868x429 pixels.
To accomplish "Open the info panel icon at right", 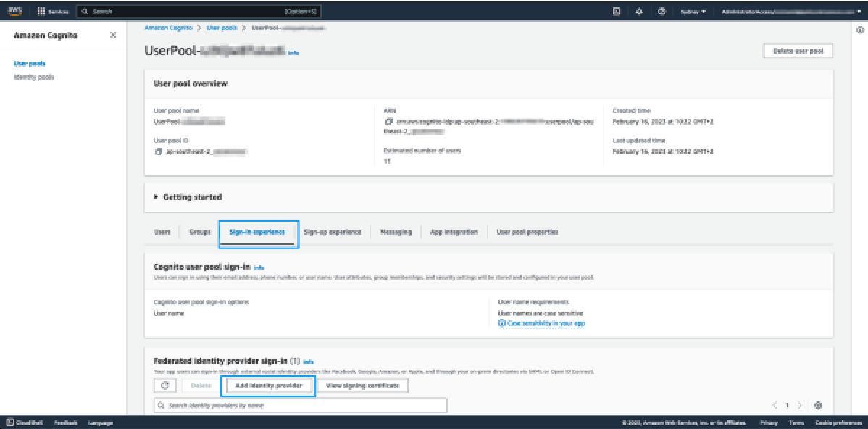I will [859, 30].
